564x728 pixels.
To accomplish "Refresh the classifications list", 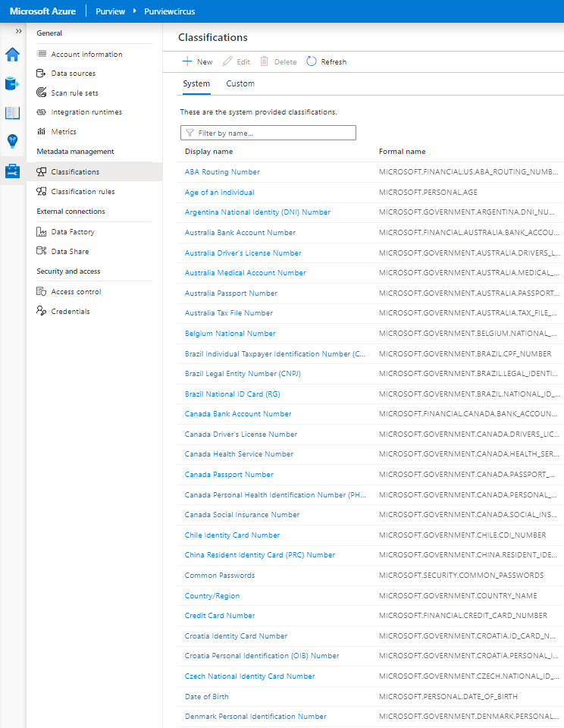I will click(326, 61).
